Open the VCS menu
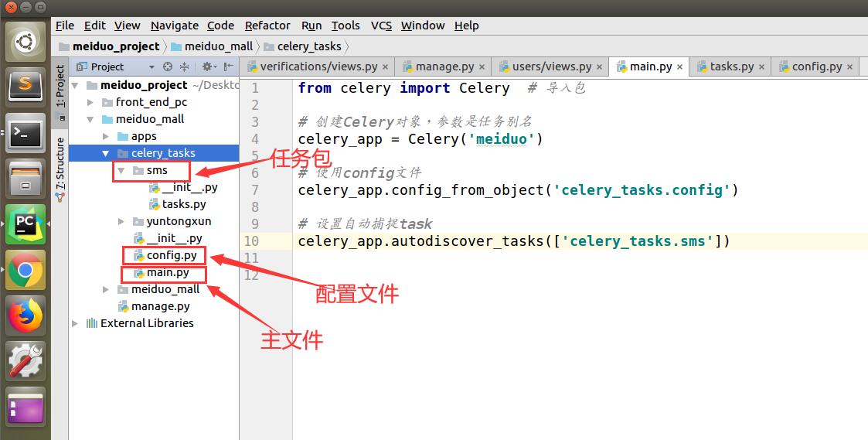The image size is (868, 440). click(381, 26)
